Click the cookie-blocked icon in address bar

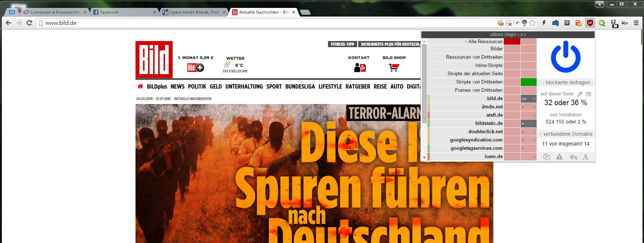click(x=501, y=23)
